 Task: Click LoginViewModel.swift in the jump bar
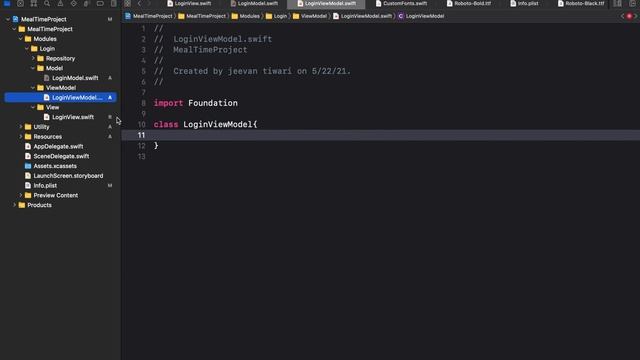362,16
